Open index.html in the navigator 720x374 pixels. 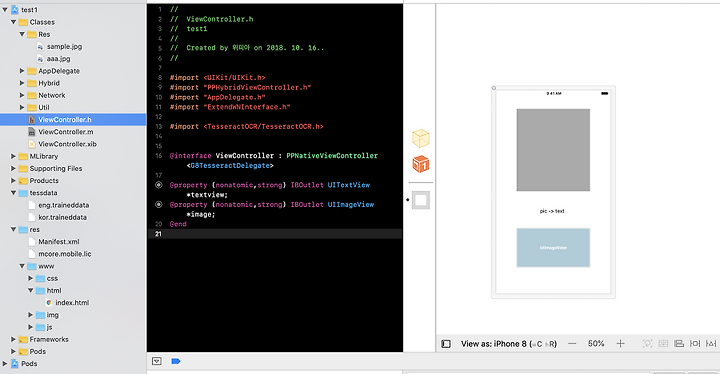click(x=72, y=303)
